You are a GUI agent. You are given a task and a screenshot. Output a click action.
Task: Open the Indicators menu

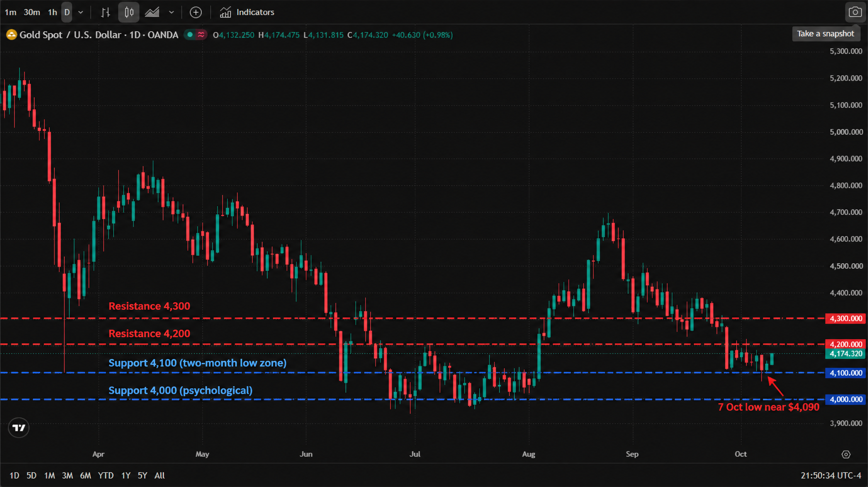coord(247,12)
